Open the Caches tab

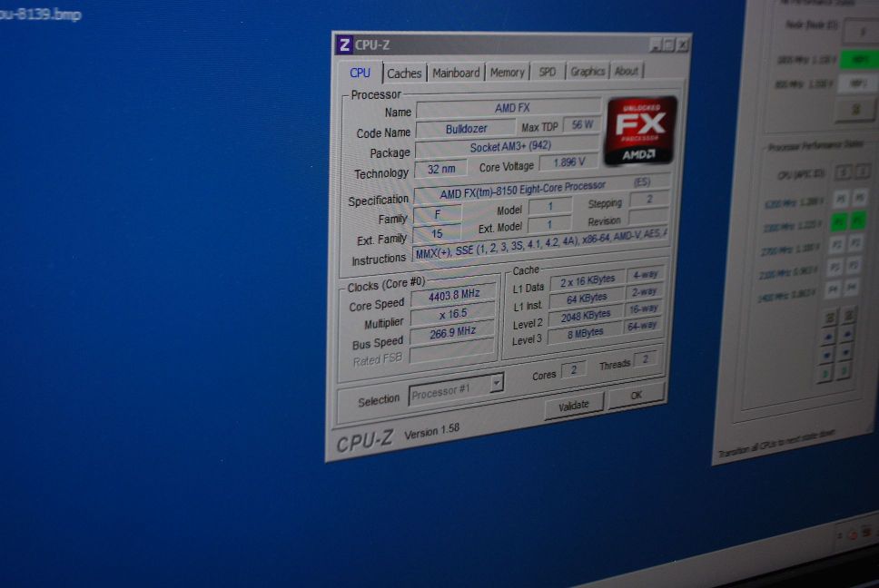point(403,73)
